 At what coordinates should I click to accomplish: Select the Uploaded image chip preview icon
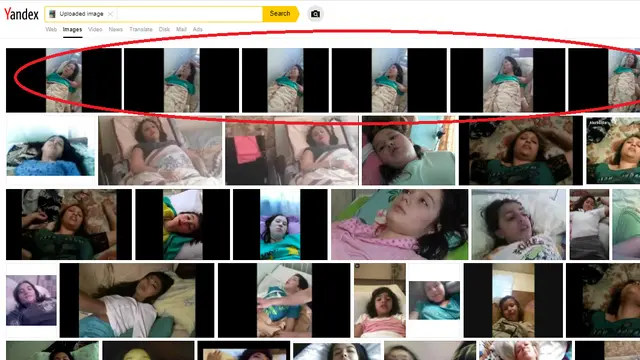(52, 14)
